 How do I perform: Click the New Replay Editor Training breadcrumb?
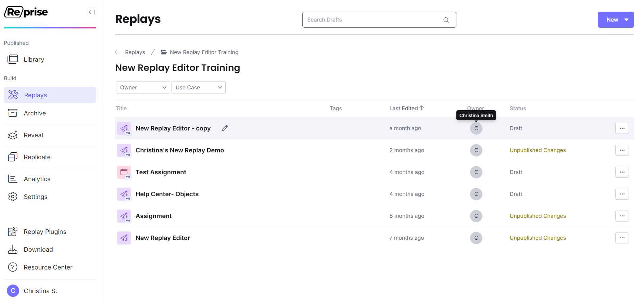click(204, 52)
